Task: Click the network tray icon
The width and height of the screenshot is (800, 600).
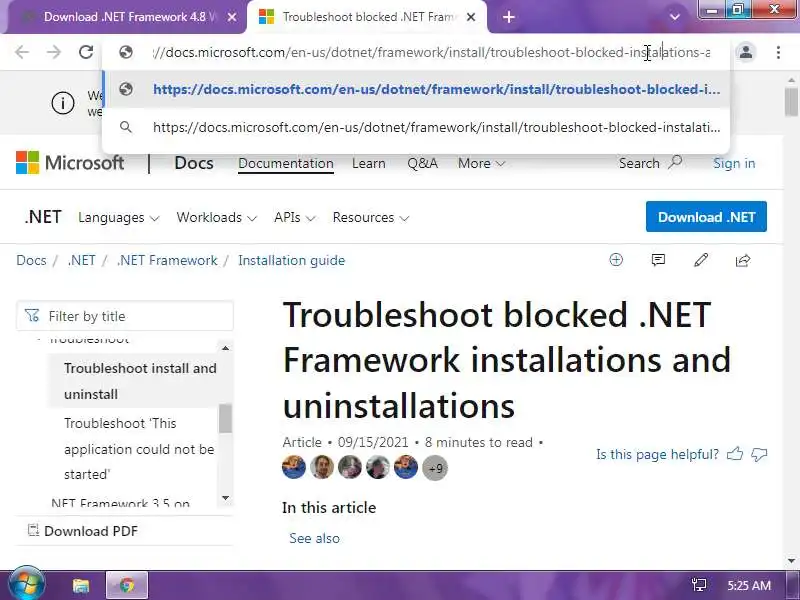Action: (698, 585)
